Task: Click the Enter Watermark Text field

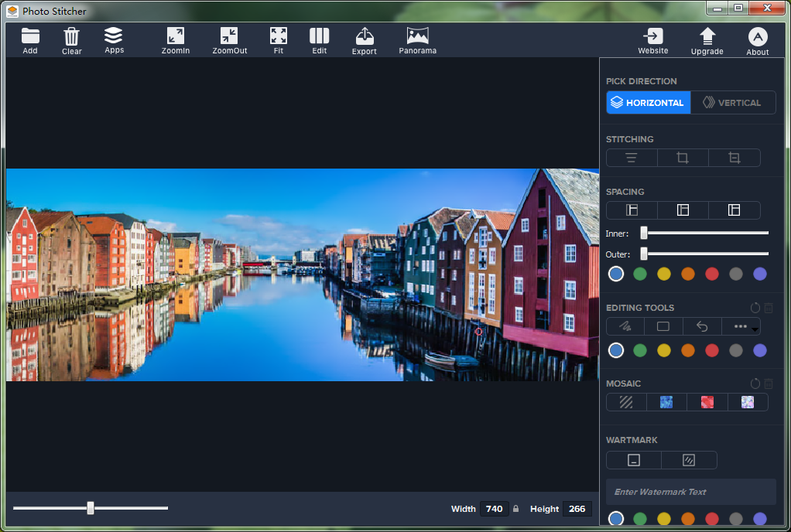Action: 690,492
